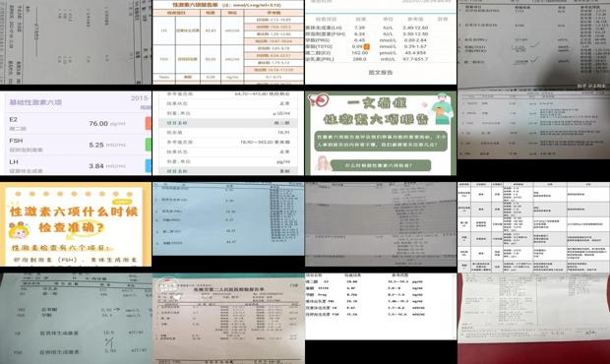This screenshot has width=610, height=364.
Task: Open the 第二人民医院检验报告单 photo
Action: click(228, 319)
